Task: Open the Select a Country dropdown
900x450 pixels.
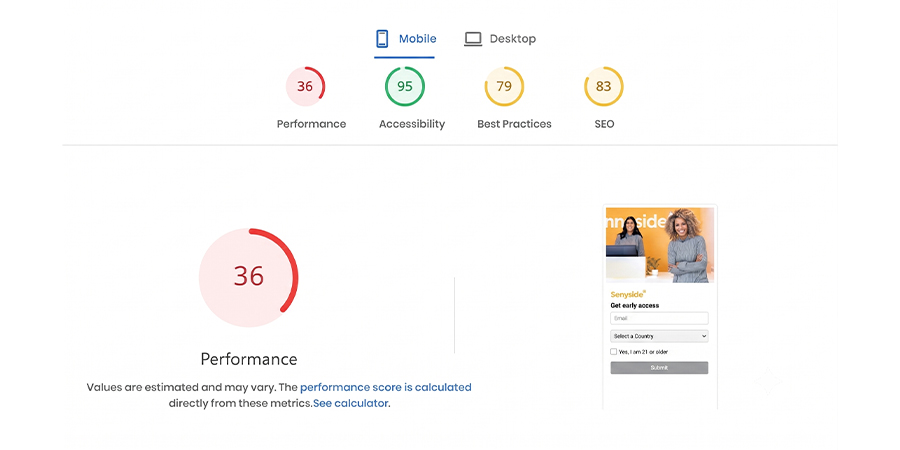Action: pos(659,336)
